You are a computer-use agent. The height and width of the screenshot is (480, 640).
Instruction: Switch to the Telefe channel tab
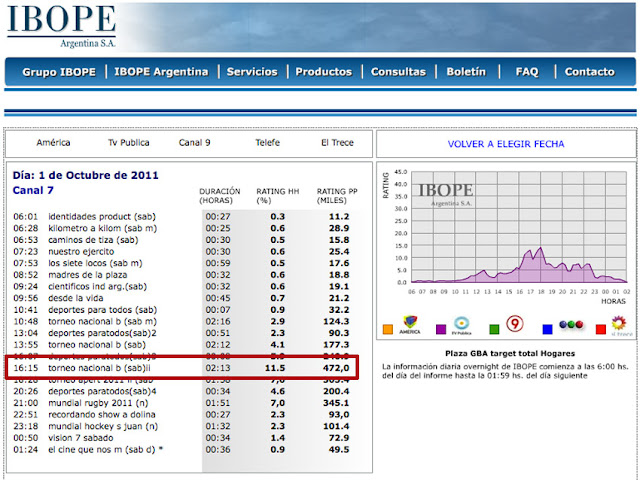coord(267,142)
